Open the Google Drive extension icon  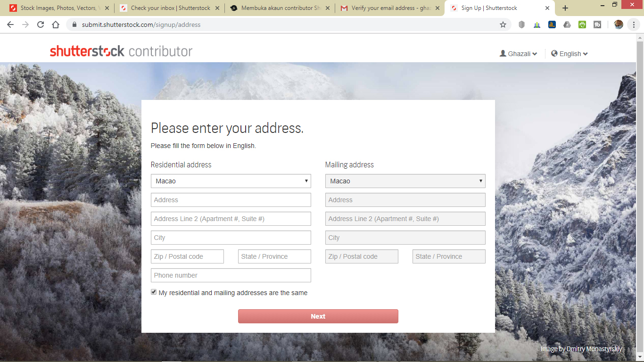pyautogui.click(x=567, y=25)
